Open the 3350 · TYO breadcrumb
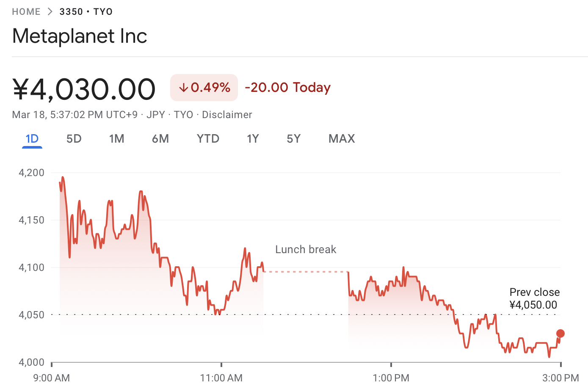The height and width of the screenshot is (389, 588). [86, 12]
